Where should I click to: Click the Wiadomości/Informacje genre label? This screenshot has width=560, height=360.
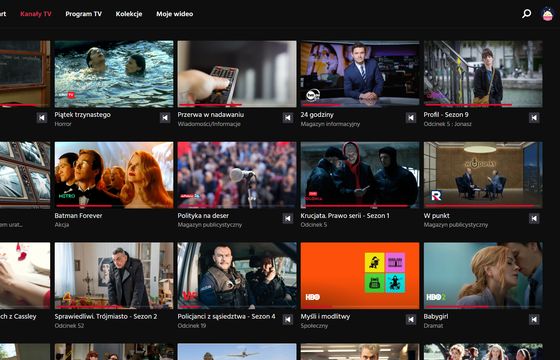click(209, 124)
